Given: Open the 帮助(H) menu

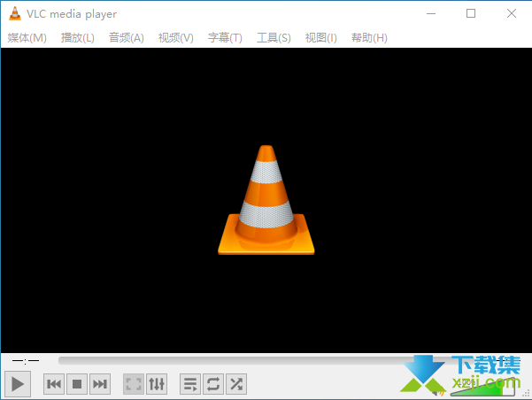Looking at the screenshot, I should 369,38.
